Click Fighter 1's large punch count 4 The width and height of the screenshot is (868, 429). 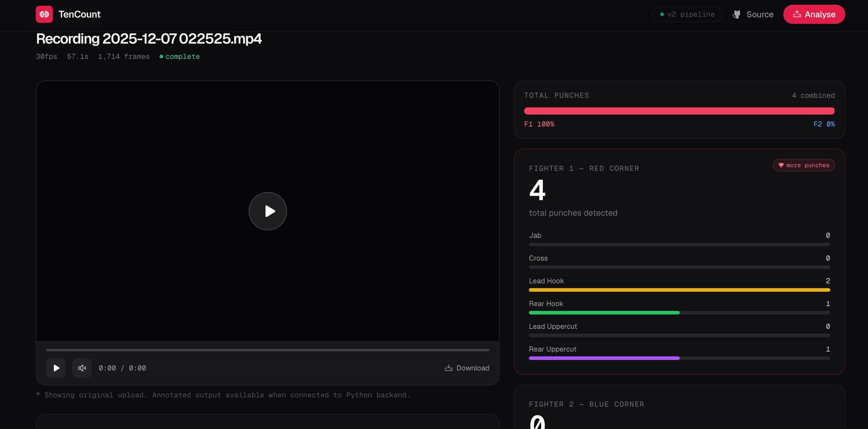click(538, 190)
